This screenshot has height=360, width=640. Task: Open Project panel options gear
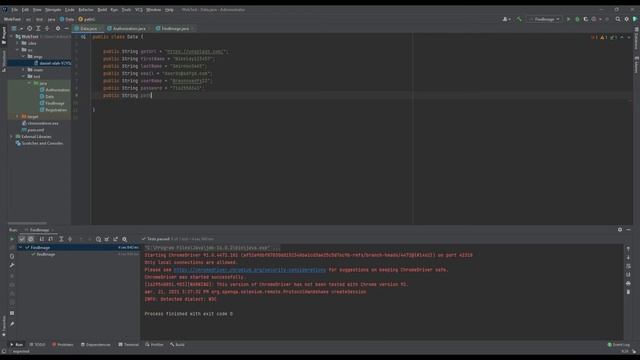[58, 29]
